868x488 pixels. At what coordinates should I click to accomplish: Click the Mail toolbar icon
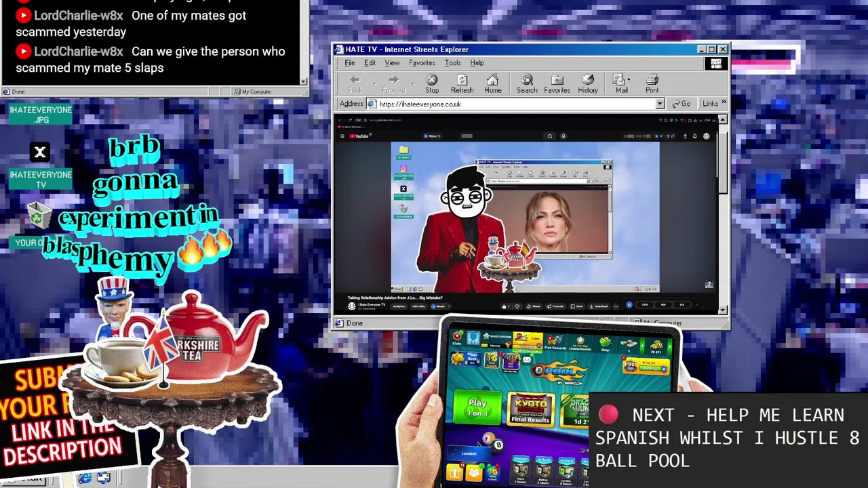(618, 80)
